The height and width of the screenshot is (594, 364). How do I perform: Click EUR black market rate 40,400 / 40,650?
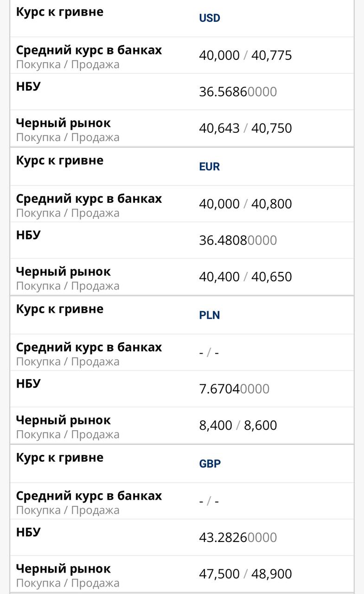point(245,277)
